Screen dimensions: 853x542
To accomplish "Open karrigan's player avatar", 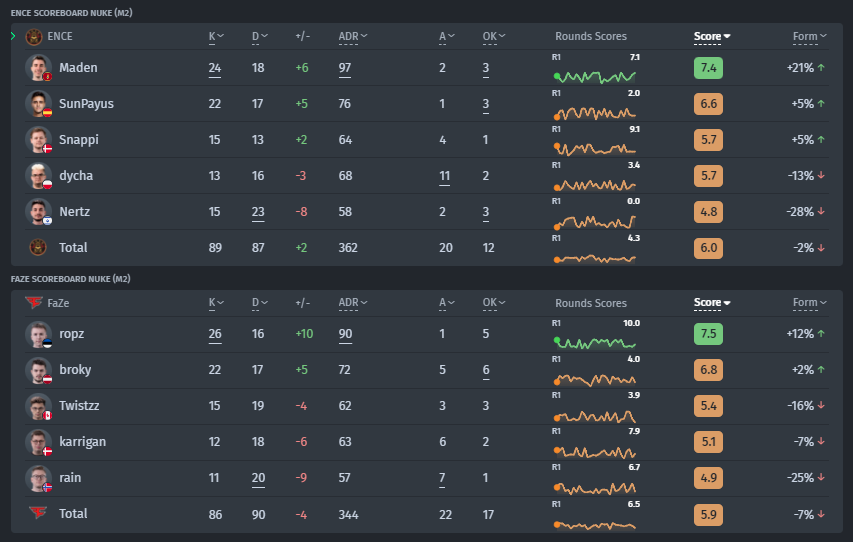I will [x=39, y=442].
